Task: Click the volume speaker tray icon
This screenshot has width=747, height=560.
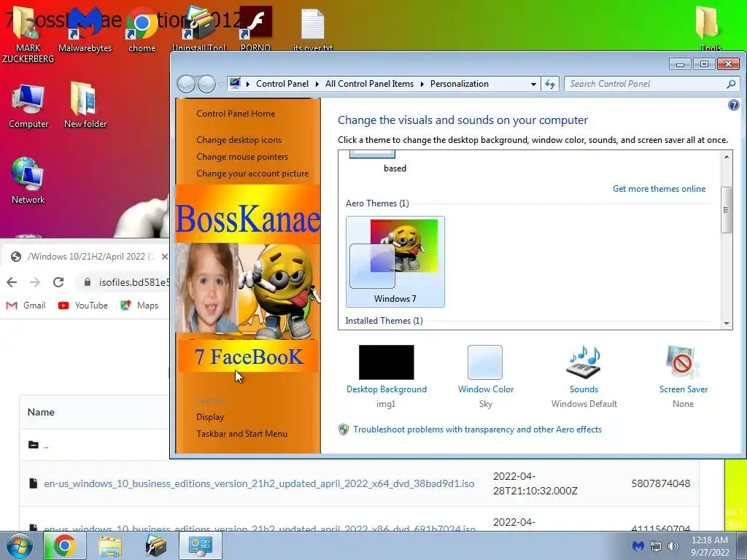Action: [673, 545]
